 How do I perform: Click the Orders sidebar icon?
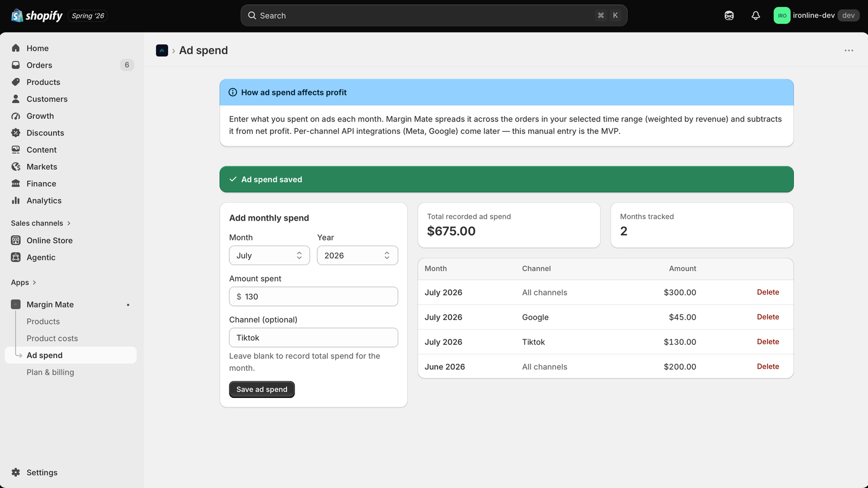coord(16,65)
